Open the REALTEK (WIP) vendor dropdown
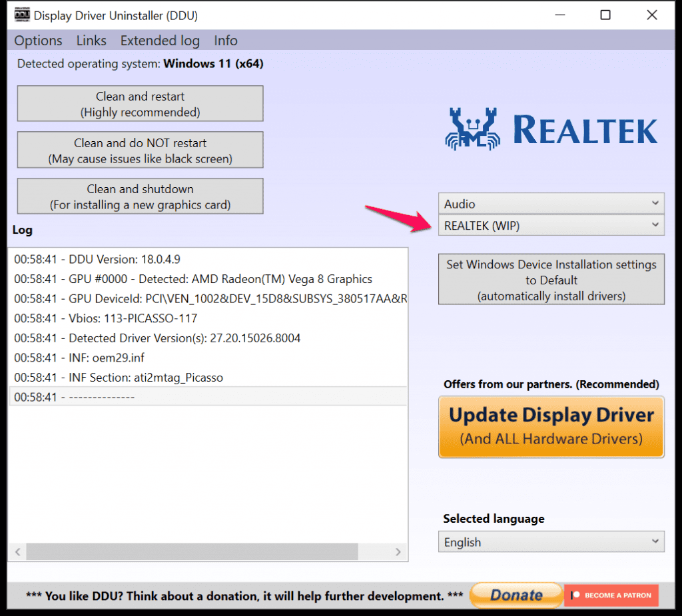The width and height of the screenshot is (682, 616). click(x=551, y=225)
